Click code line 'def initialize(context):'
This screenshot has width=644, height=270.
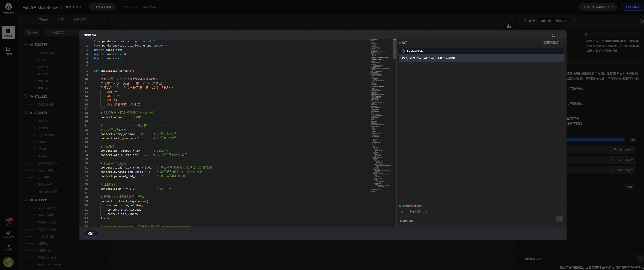click(114, 71)
